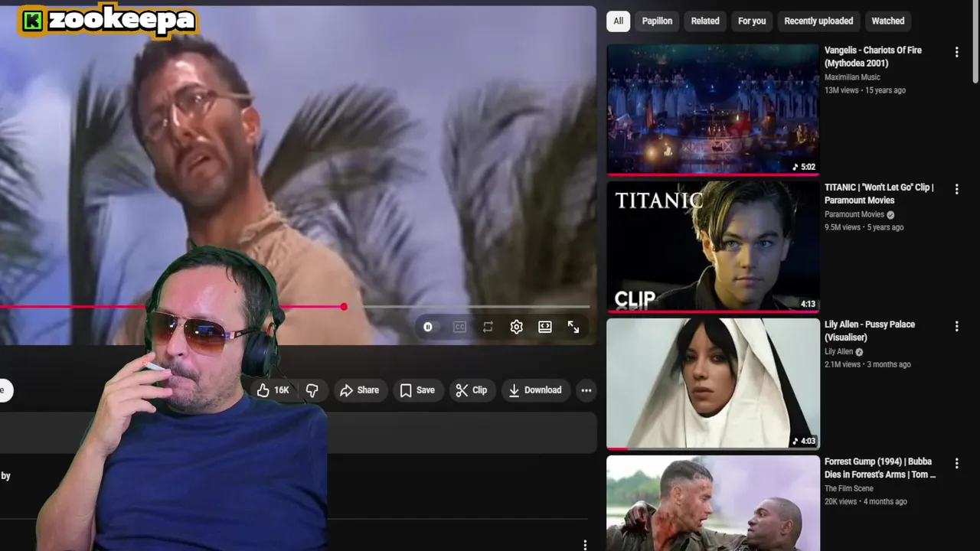Click the 13M views 15 years ago text
The image size is (980, 551).
coord(865,90)
